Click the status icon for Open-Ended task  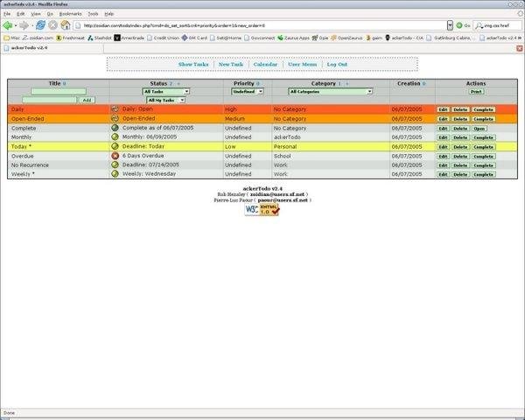(115, 118)
